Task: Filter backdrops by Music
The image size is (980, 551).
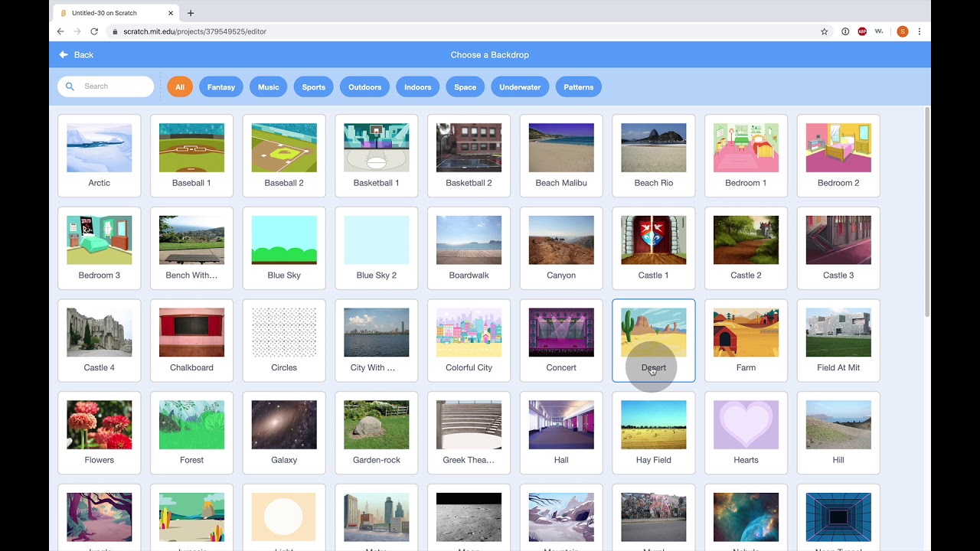Action: (x=269, y=86)
